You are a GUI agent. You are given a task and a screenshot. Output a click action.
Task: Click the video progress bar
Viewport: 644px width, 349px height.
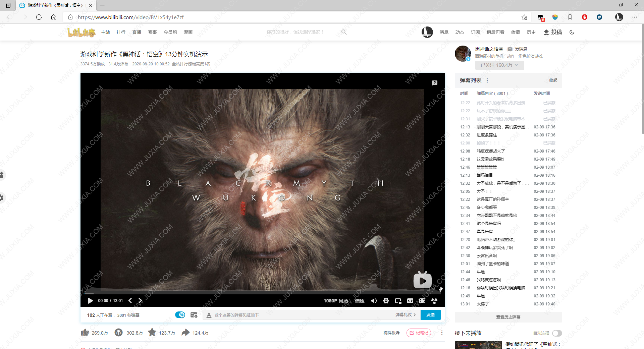pyautogui.click(x=263, y=293)
